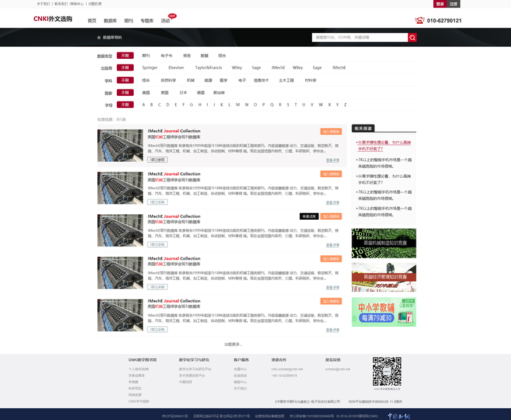The image size is (511, 420).
Task: Filter subject by 信息技术
Action: pos(261,80)
